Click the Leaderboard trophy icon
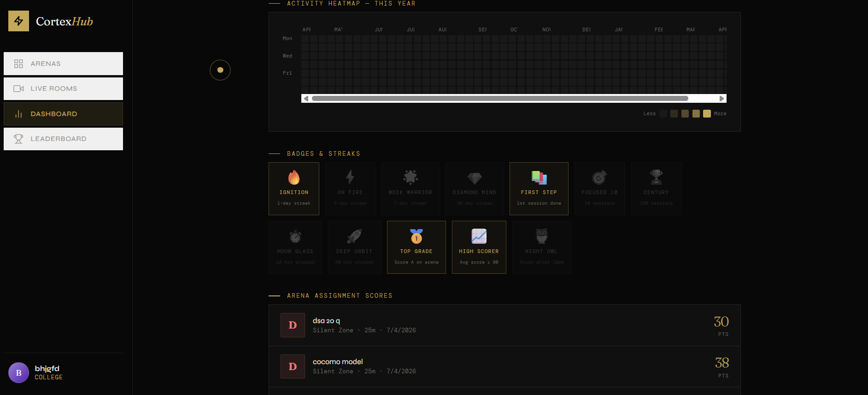The width and height of the screenshot is (868, 395). (x=18, y=139)
